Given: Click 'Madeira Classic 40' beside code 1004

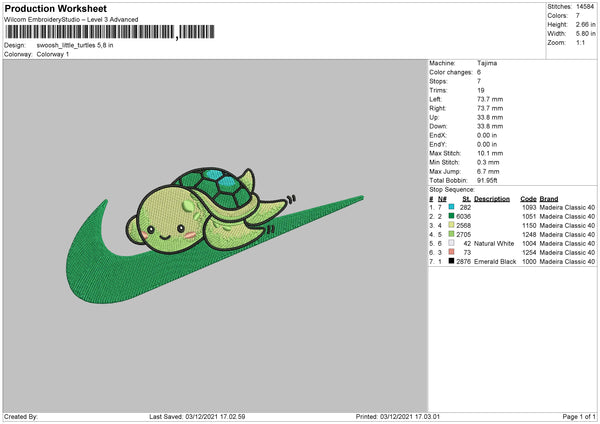Looking at the screenshot, I should click(567, 243).
